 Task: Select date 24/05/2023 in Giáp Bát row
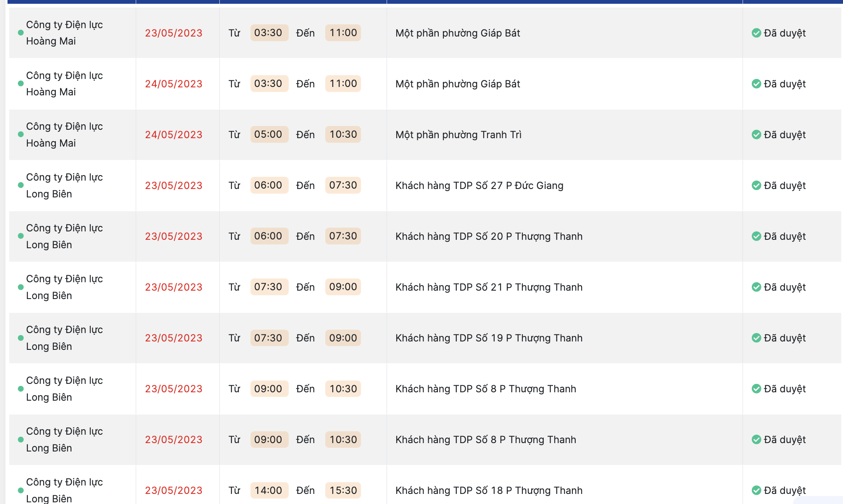click(174, 84)
